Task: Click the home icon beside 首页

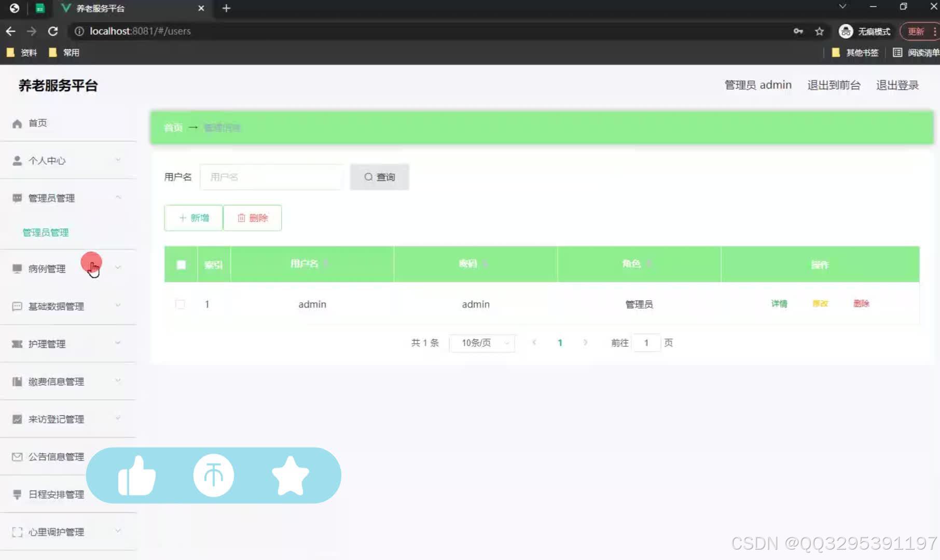Action: [17, 123]
